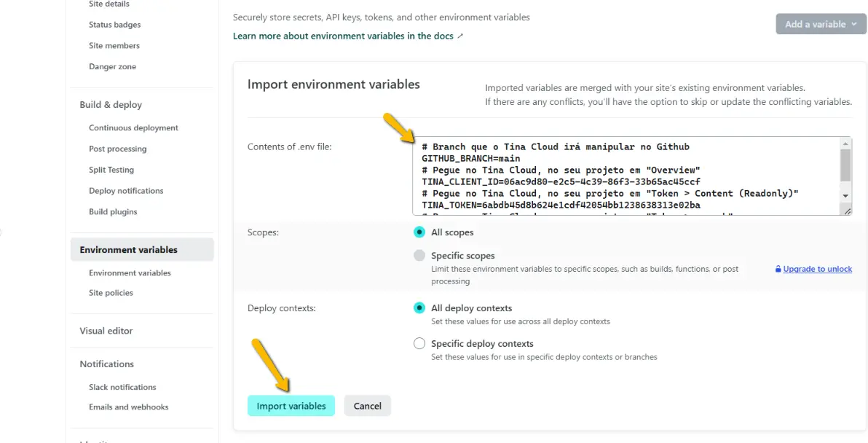This screenshot has height=443, width=868.
Task: Choose Specific deploy contexts option
Action: [419, 343]
